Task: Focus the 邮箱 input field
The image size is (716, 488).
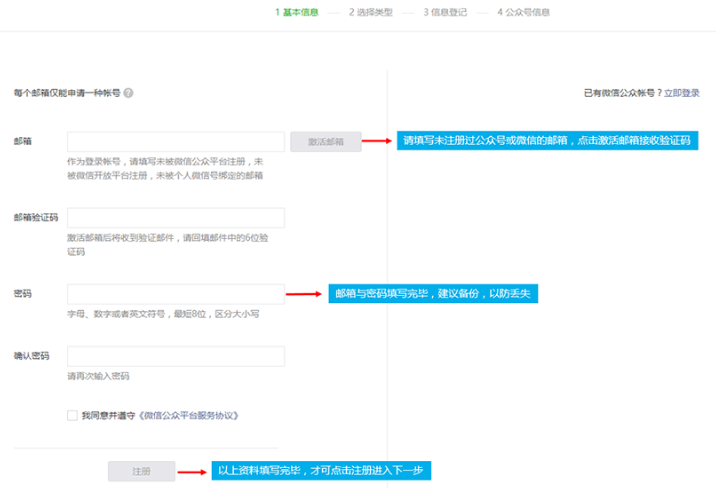Action: click(x=176, y=142)
